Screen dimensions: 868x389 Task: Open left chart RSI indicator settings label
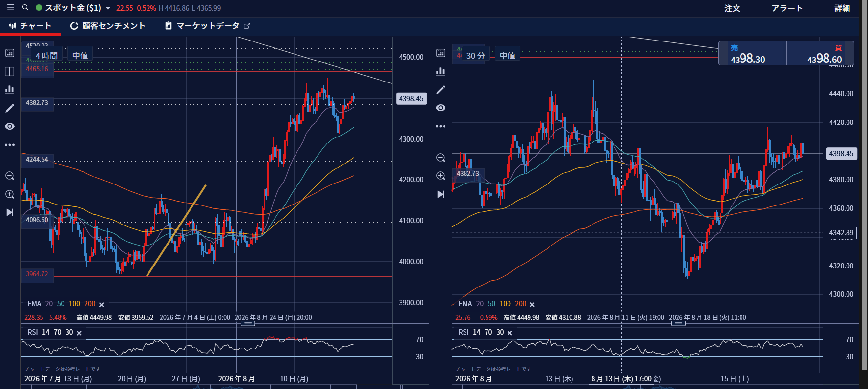click(x=33, y=332)
